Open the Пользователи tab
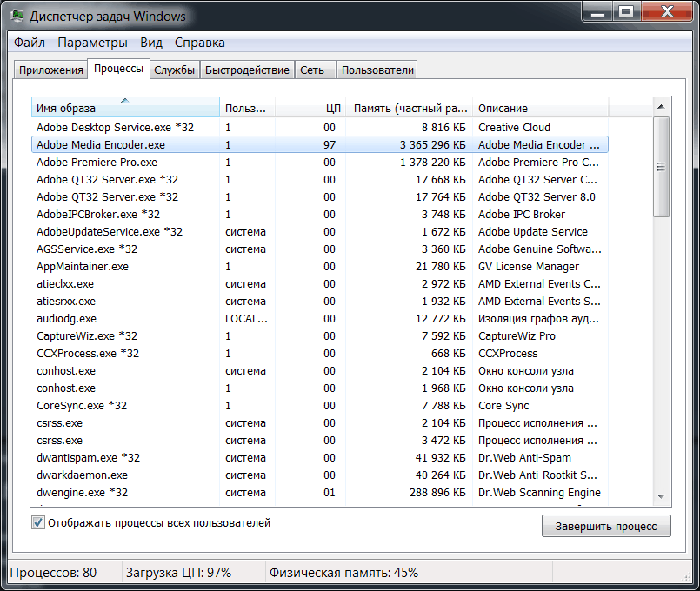 [377, 70]
